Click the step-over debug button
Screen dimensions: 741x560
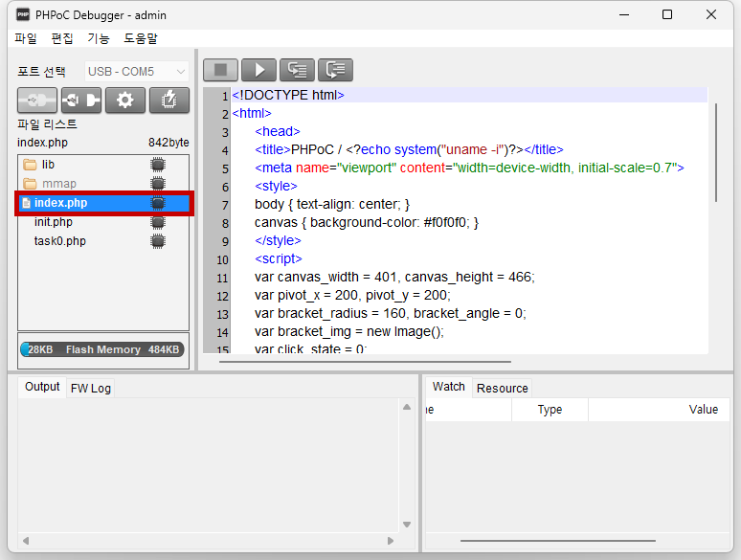coord(335,70)
